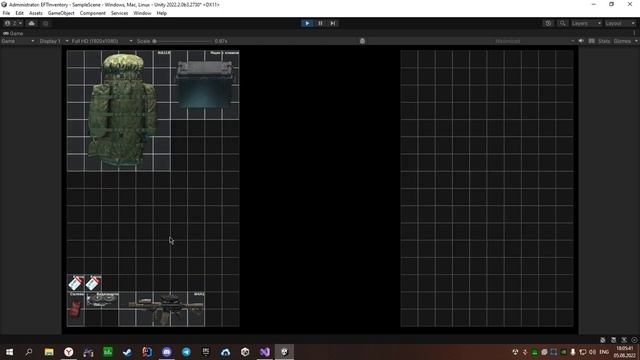This screenshot has height=360, width=640.
Task: Open Discord from the taskbar
Action: (x=167, y=352)
